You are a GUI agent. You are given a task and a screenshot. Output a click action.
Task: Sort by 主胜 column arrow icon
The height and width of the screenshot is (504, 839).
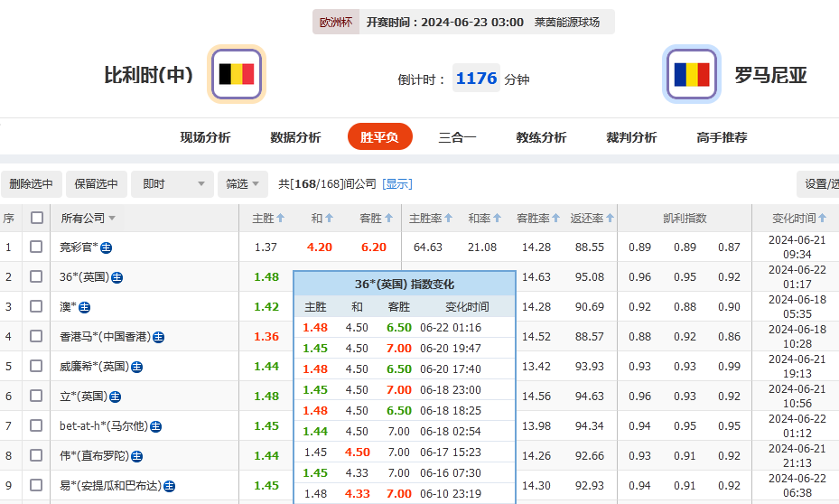281,219
